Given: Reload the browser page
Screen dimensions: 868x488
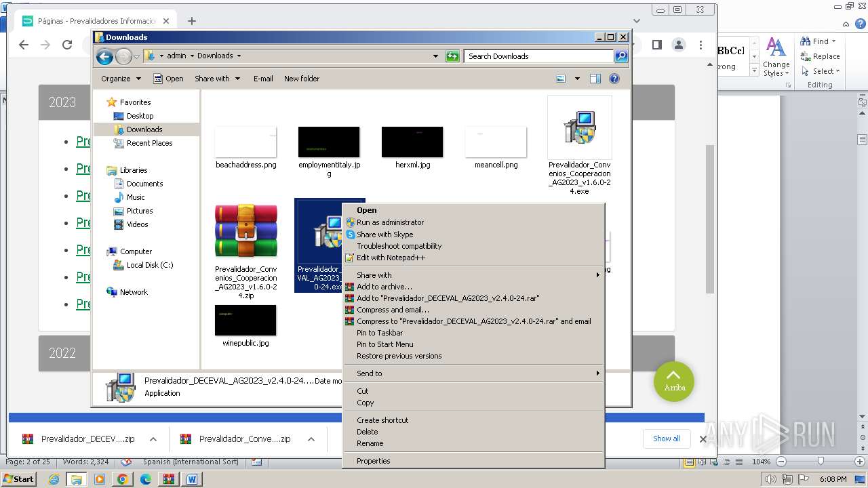Looking at the screenshot, I should coord(67,45).
